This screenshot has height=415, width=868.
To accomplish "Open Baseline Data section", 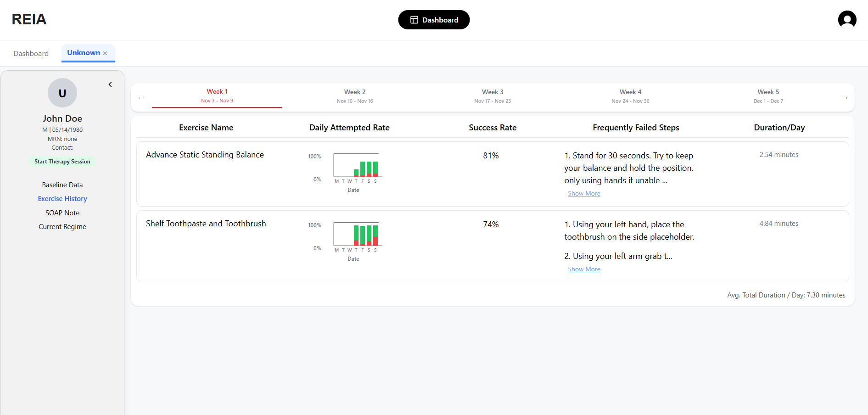I will click(62, 185).
